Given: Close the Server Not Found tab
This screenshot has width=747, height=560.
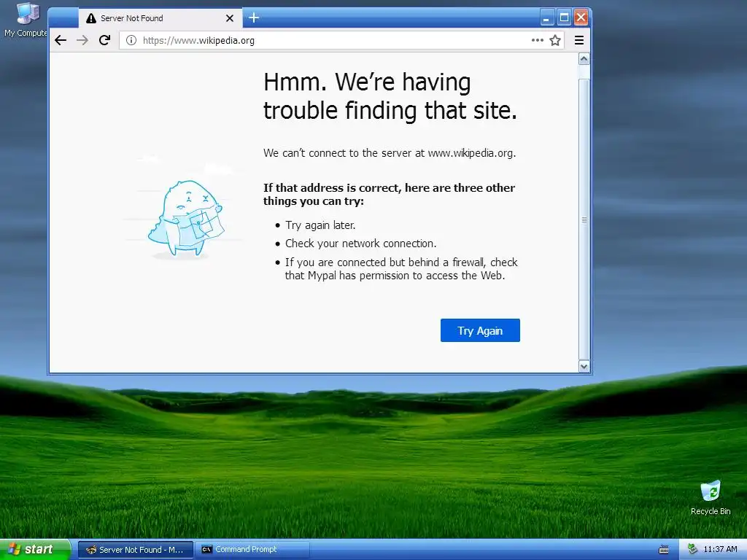Looking at the screenshot, I should tap(230, 18).
